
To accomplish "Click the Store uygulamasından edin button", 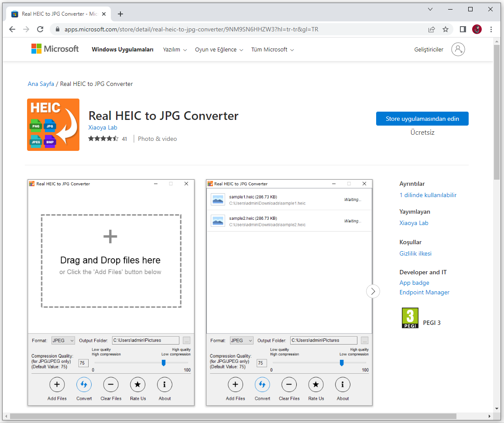I will click(x=422, y=119).
